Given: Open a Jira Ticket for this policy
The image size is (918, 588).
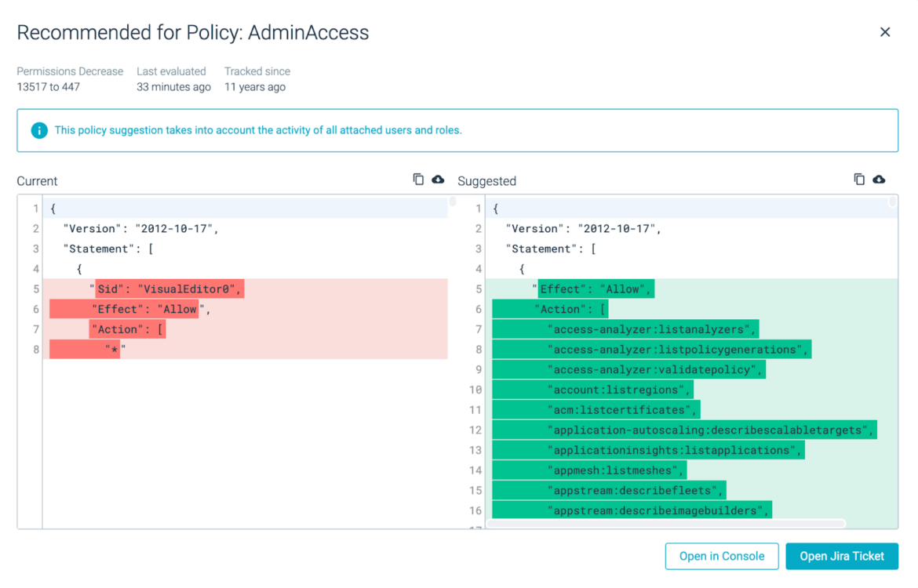Looking at the screenshot, I should pyautogui.click(x=841, y=556).
